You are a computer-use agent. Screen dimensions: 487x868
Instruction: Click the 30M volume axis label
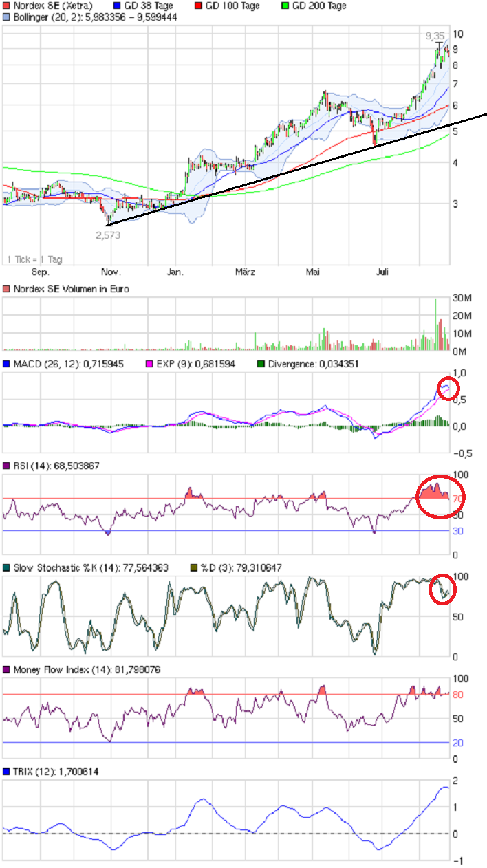coord(461,298)
